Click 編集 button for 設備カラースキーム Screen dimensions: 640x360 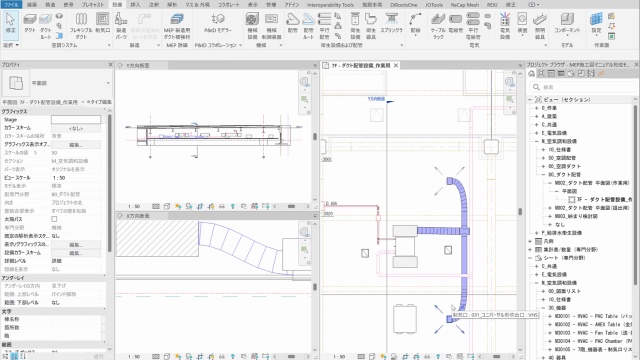point(76,253)
